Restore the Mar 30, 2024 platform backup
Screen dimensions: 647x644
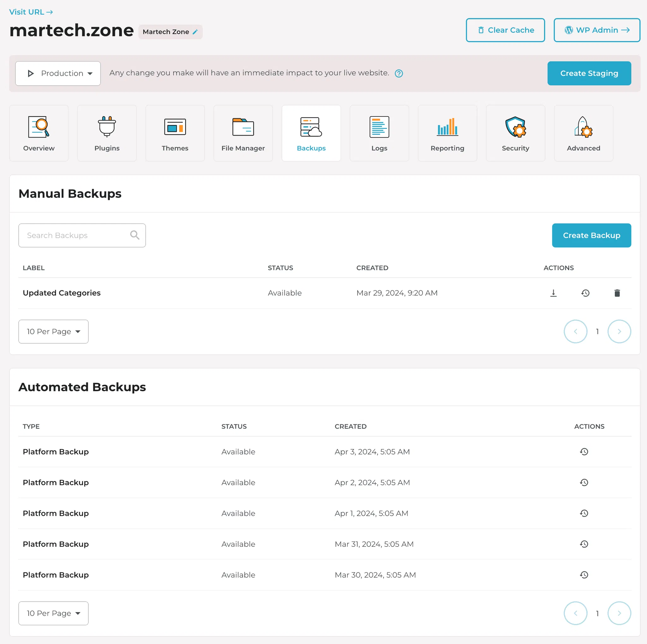(584, 575)
